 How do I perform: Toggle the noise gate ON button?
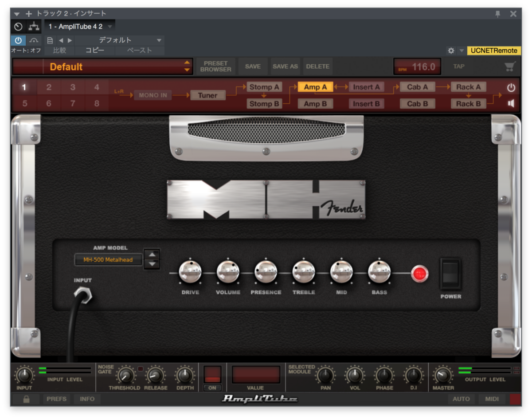(x=212, y=388)
